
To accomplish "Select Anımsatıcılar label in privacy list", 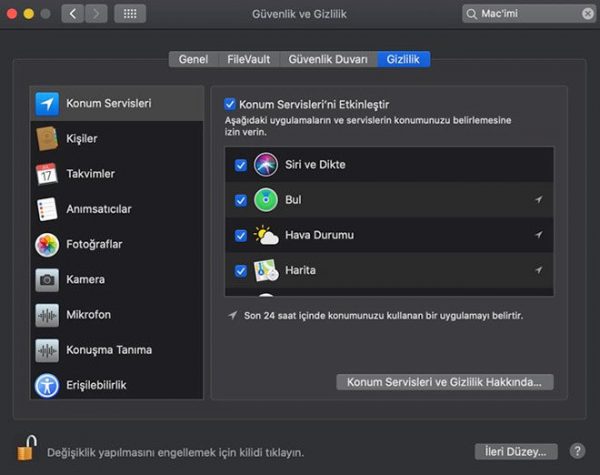I will click(x=99, y=209).
